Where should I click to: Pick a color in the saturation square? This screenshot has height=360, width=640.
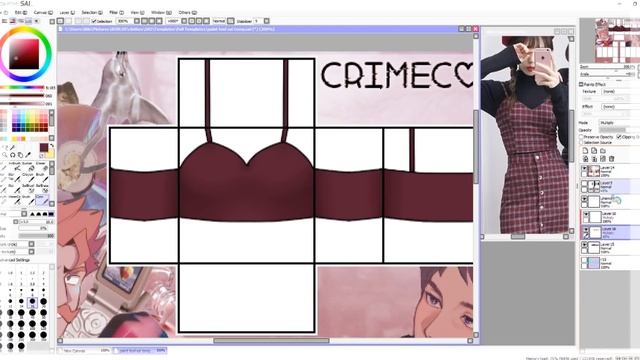click(x=24, y=54)
